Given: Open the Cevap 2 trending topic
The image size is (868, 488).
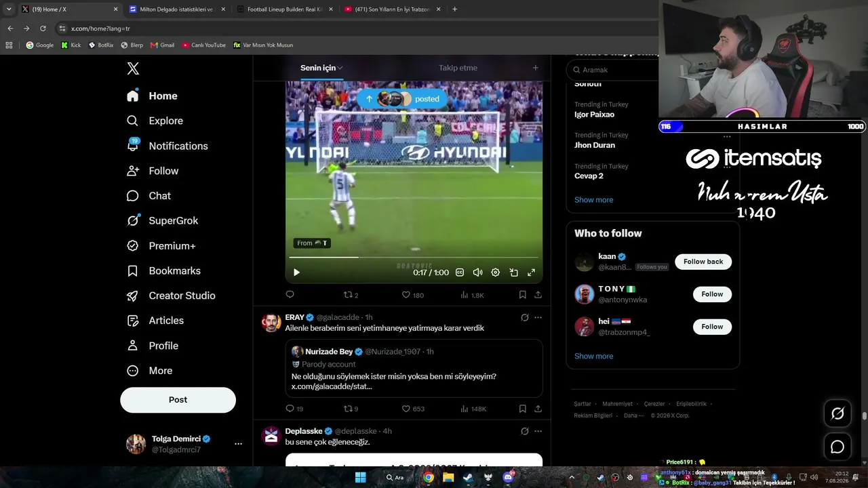Looking at the screenshot, I should [x=589, y=176].
